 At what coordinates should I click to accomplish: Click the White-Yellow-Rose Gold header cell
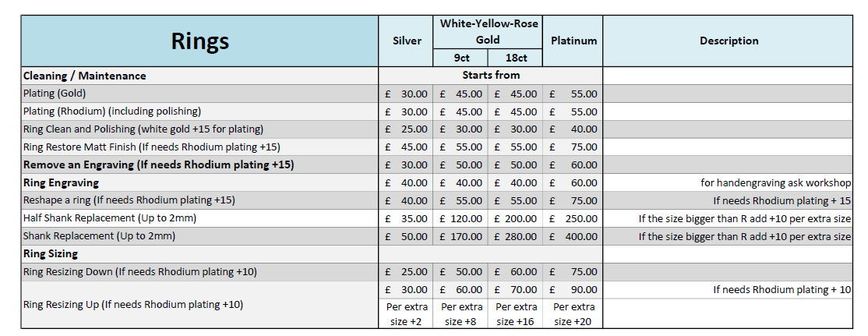[x=487, y=32]
